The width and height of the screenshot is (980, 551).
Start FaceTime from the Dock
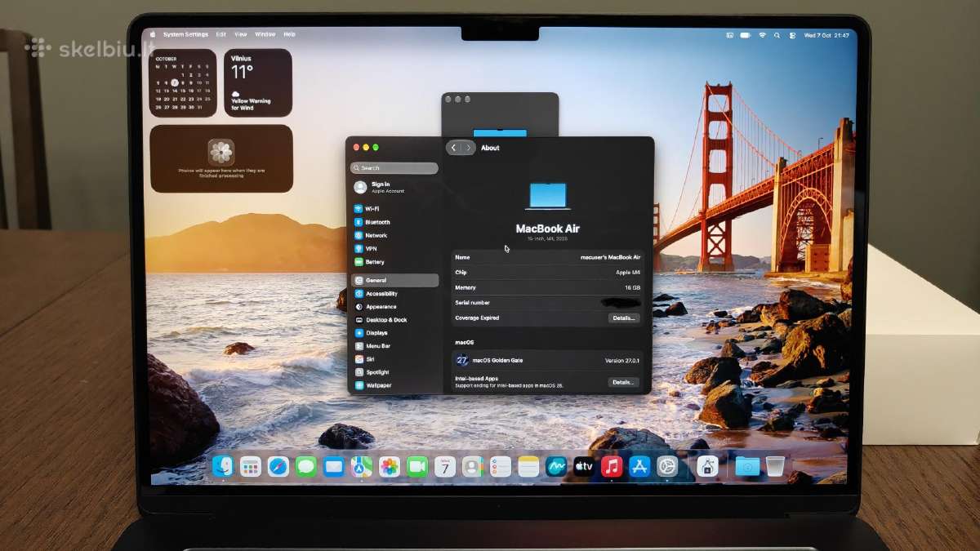tap(417, 467)
